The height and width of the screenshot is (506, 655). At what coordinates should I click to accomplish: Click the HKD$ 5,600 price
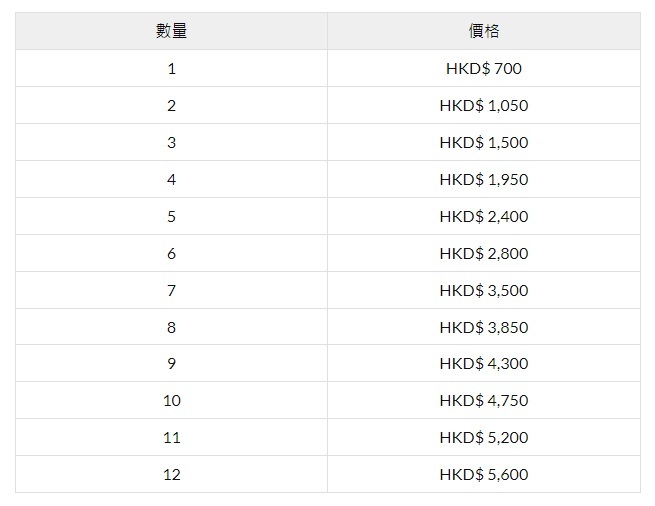tap(483, 475)
